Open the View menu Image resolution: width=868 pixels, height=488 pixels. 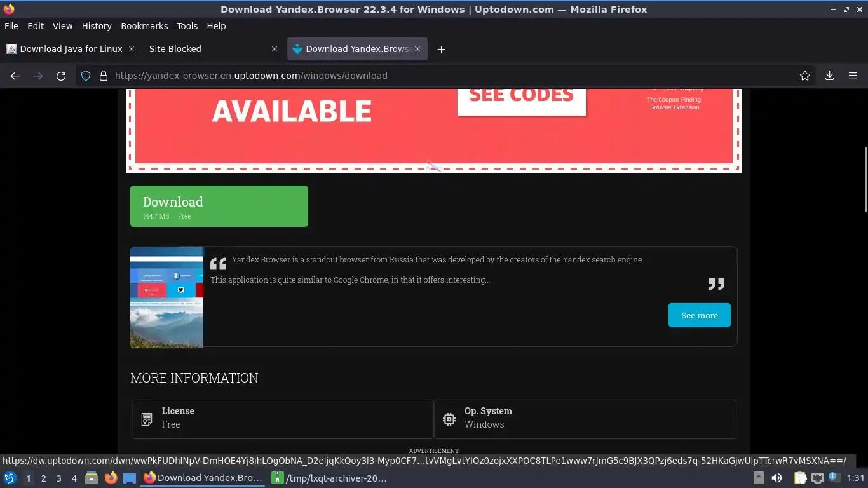click(x=62, y=26)
